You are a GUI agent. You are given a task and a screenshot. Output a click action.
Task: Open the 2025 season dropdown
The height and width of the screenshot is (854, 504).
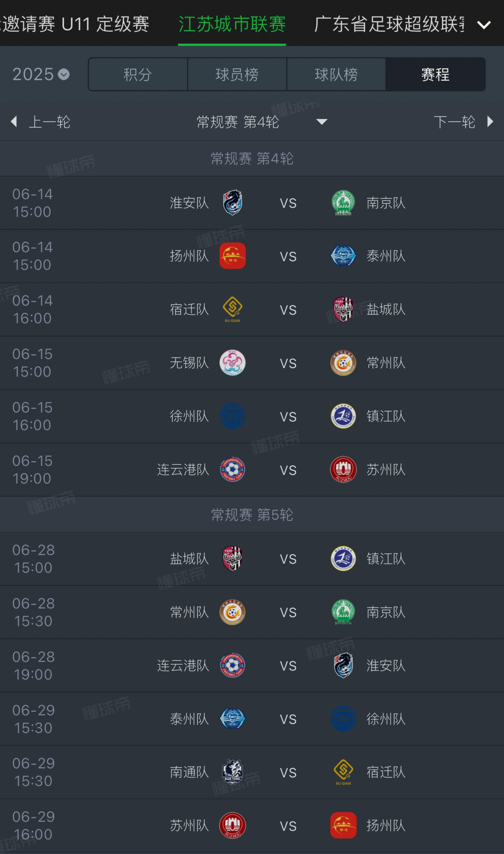tap(41, 74)
